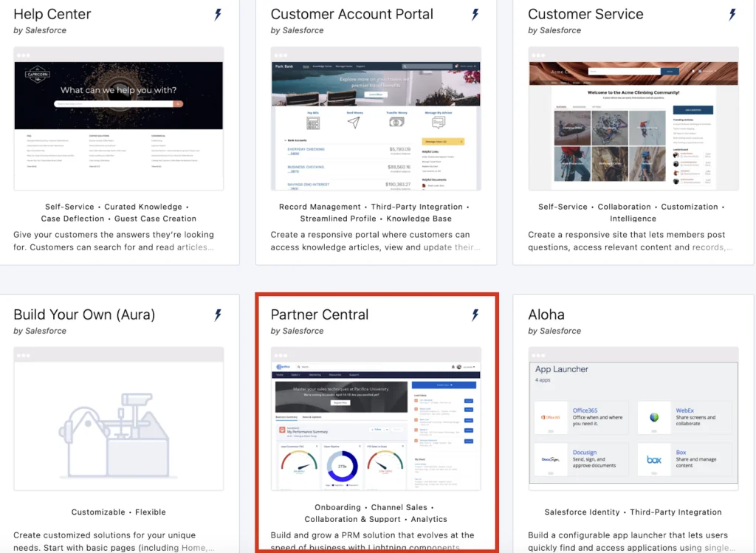Click the lightning bolt icon on Help Center card
Viewport: 756px width, 553px height.
pyautogui.click(x=218, y=15)
